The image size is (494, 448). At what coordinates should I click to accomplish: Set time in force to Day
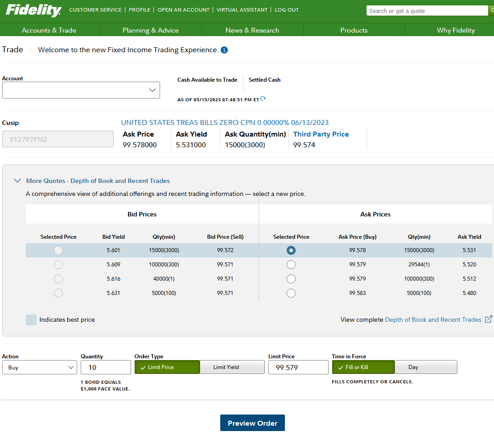[426, 367]
